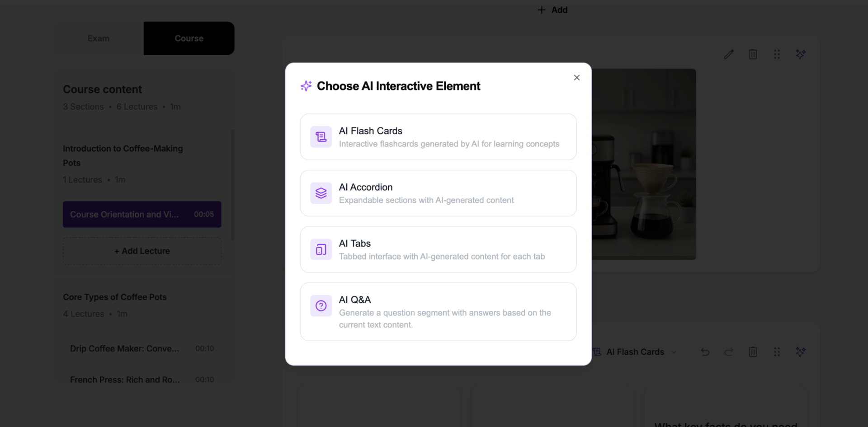The height and width of the screenshot is (427, 868).
Task: Choose the AI Accordion element
Action: tap(438, 193)
